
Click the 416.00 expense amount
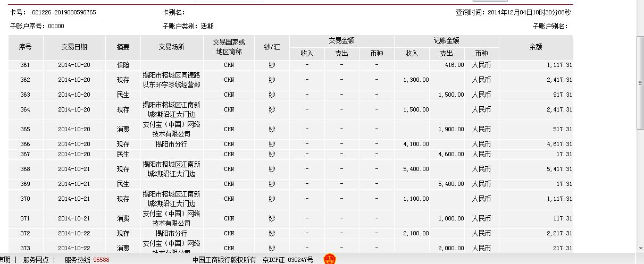point(454,65)
